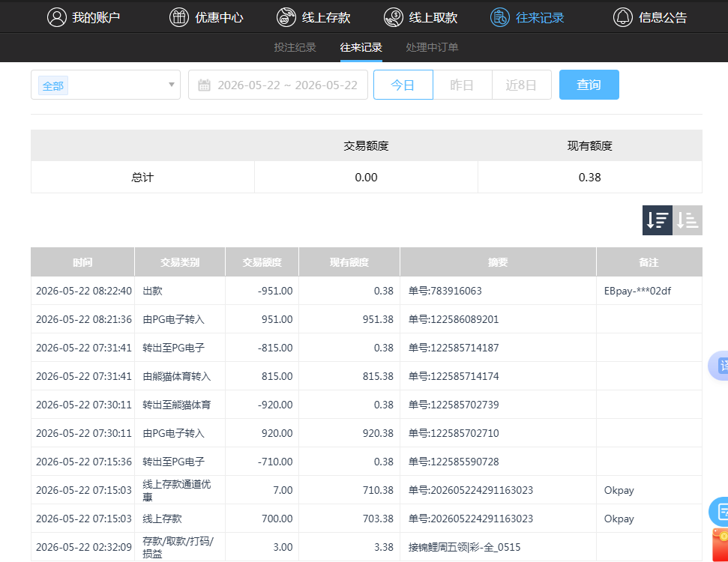Screen dimensions: 728x562
Task: Click order number 单号:122585714174
Action: click(454, 376)
